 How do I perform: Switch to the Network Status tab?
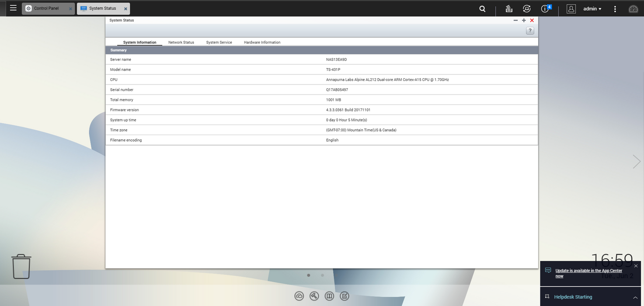click(181, 42)
